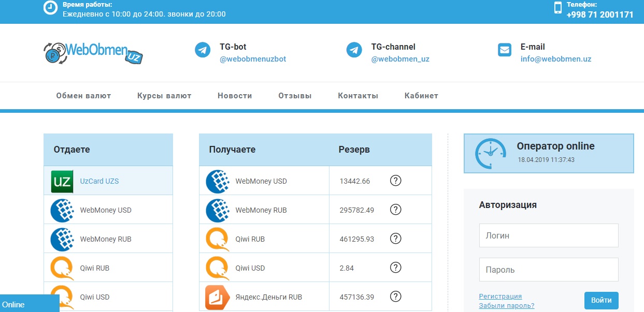Viewport: 644px width, 312px height.
Task: Click the WebObmen UZ logo
Action: [x=93, y=52]
